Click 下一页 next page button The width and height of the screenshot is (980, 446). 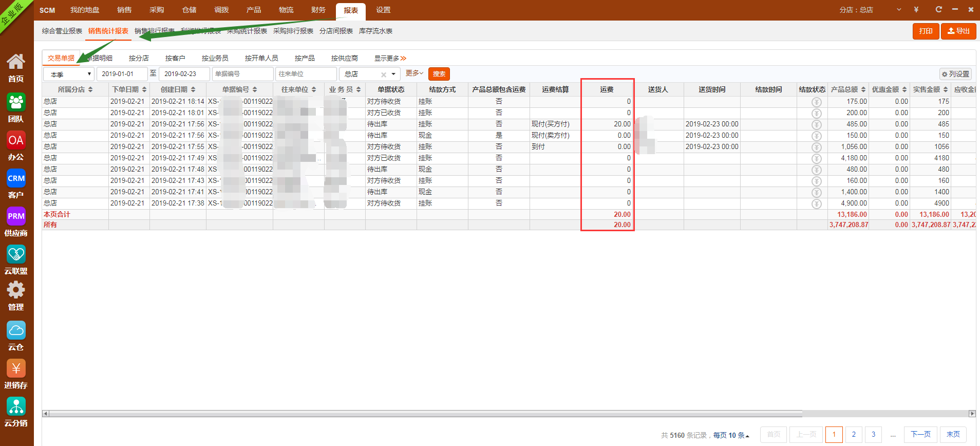click(920, 434)
